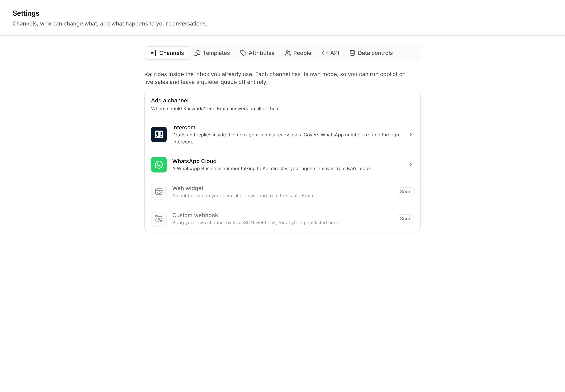Click the Templates tab chat icon
This screenshot has height=392, width=565.
tap(197, 53)
